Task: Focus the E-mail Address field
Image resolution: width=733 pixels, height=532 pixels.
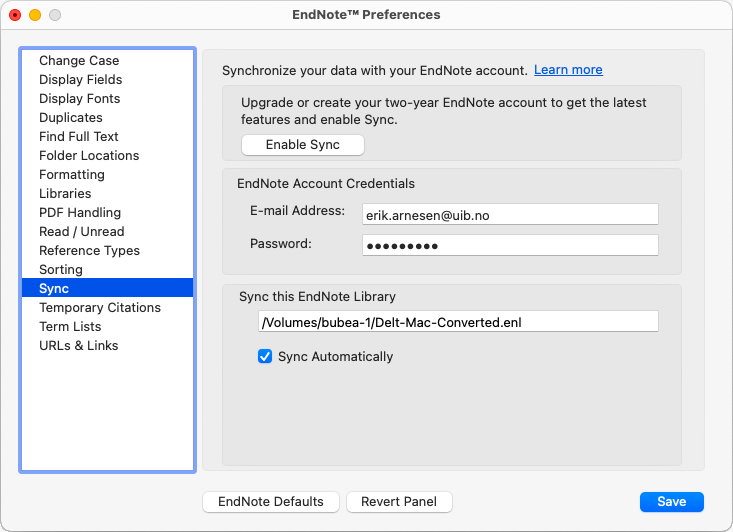Action: (x=510, y=215)
